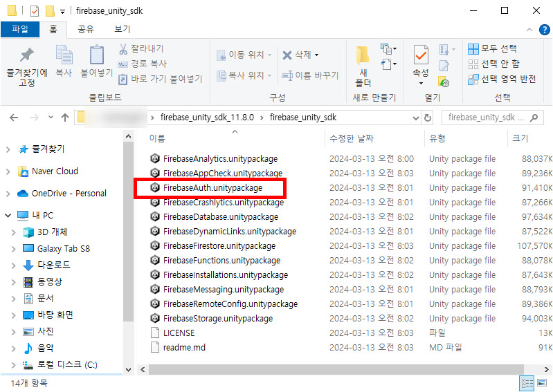
Task: Open 복사 위치 (Copy to) menu
Action: click(x=244, y=75)
